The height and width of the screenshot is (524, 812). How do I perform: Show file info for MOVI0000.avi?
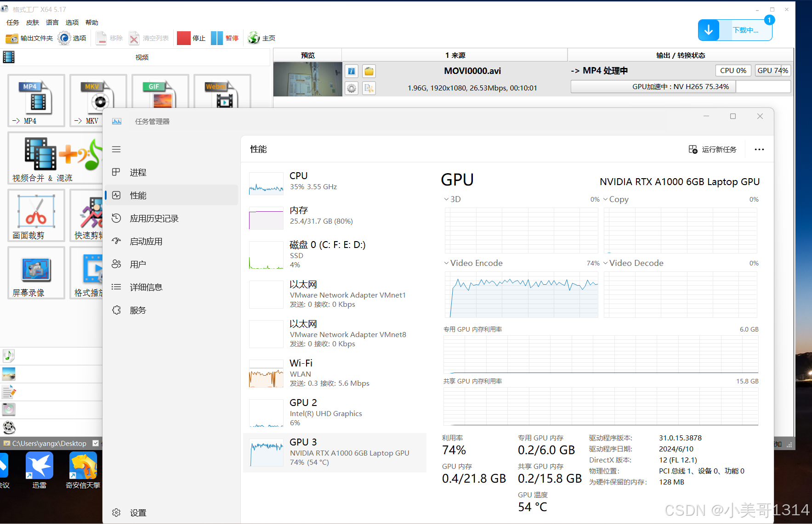click(x=352, y=71)
